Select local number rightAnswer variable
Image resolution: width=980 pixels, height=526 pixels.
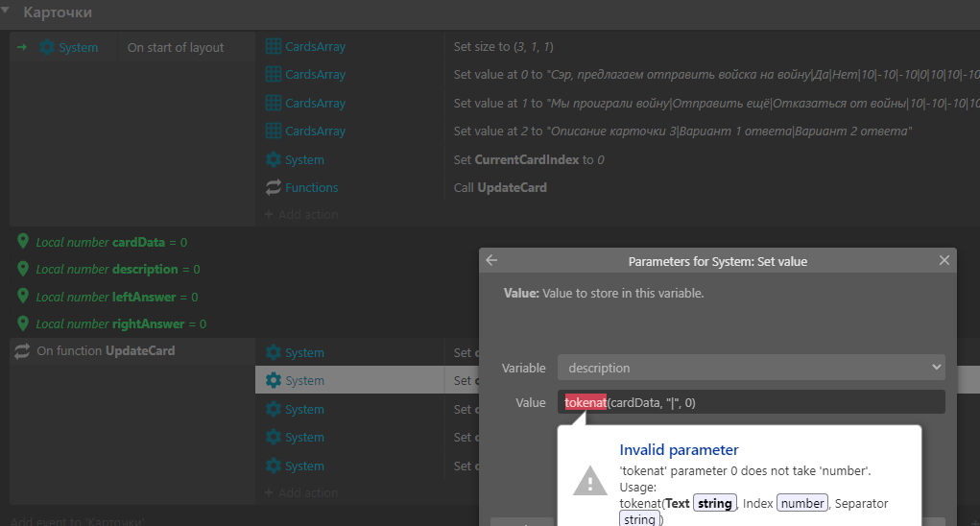121,324
